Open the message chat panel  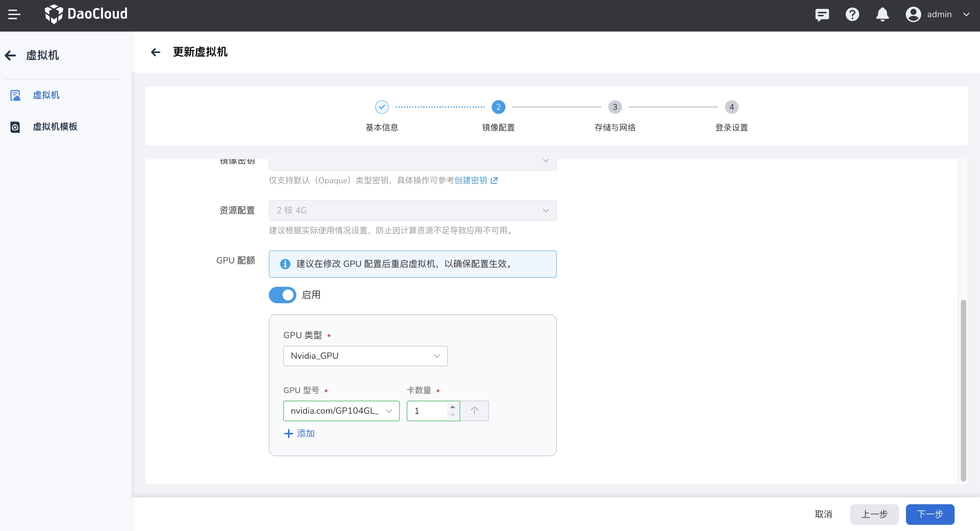click(x=822, y=14)
